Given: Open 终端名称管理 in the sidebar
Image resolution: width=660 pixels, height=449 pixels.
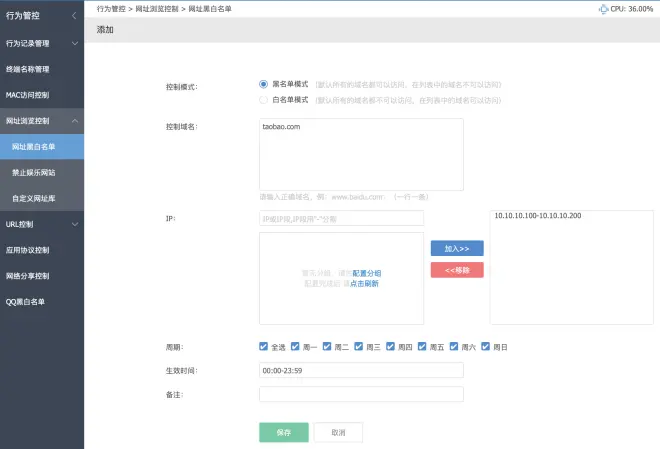Looking at the screenshot, I should coord(42,70).
